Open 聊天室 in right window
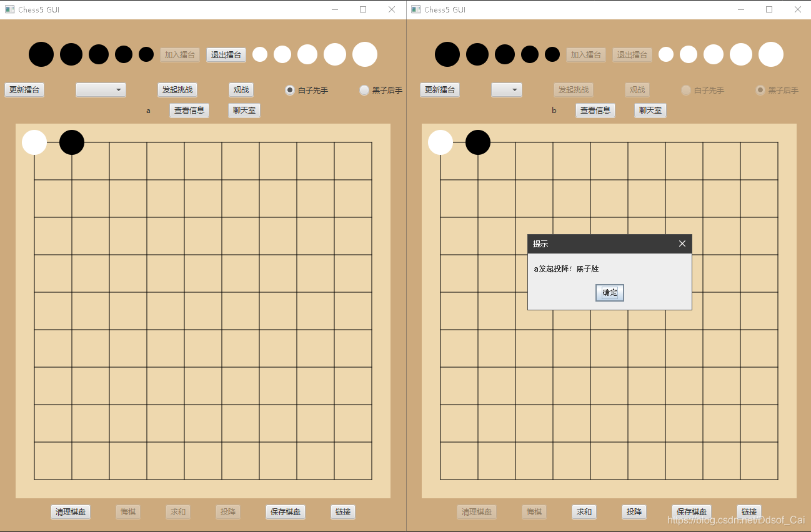811x532 pixels. pos(650,111)
